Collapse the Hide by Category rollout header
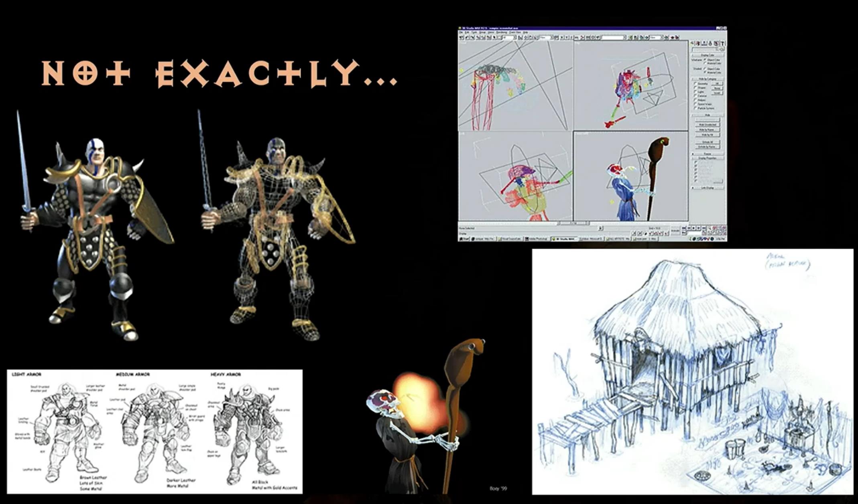The width and height of the screenshot is (858, 504). [x=708, y=79]
